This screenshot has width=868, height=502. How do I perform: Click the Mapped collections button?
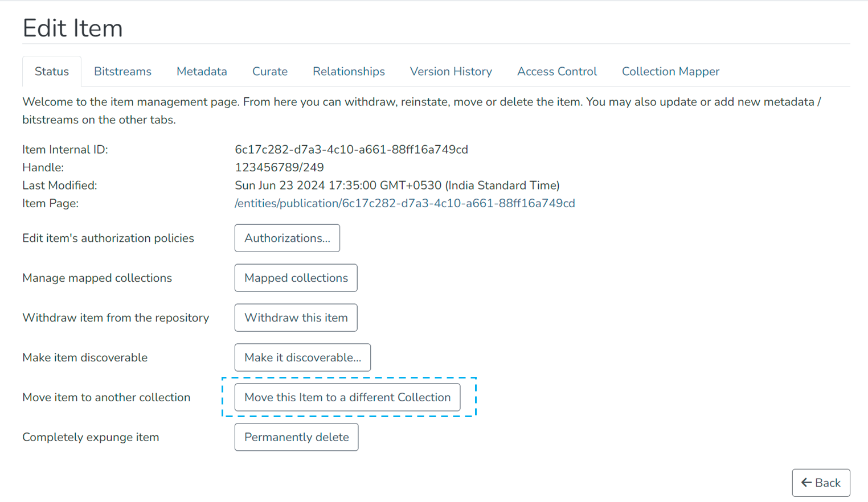pyautogui.click(x=296, y=278)
